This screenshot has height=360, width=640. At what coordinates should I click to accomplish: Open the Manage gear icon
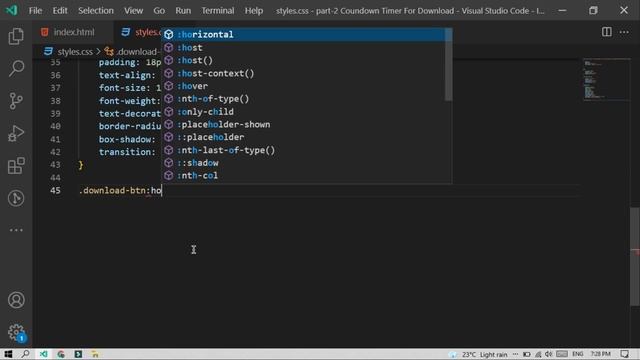click(x=16, y=332)
